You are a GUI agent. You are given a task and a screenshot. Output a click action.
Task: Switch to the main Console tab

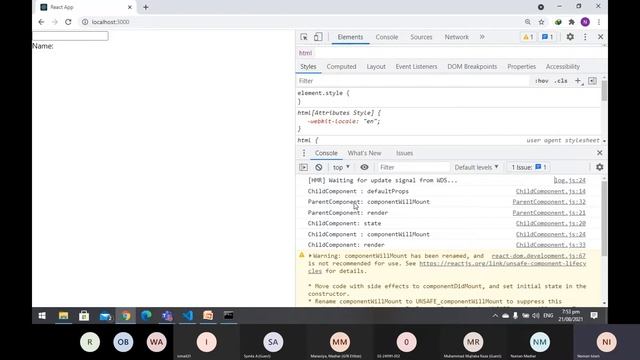pos(387,37)
